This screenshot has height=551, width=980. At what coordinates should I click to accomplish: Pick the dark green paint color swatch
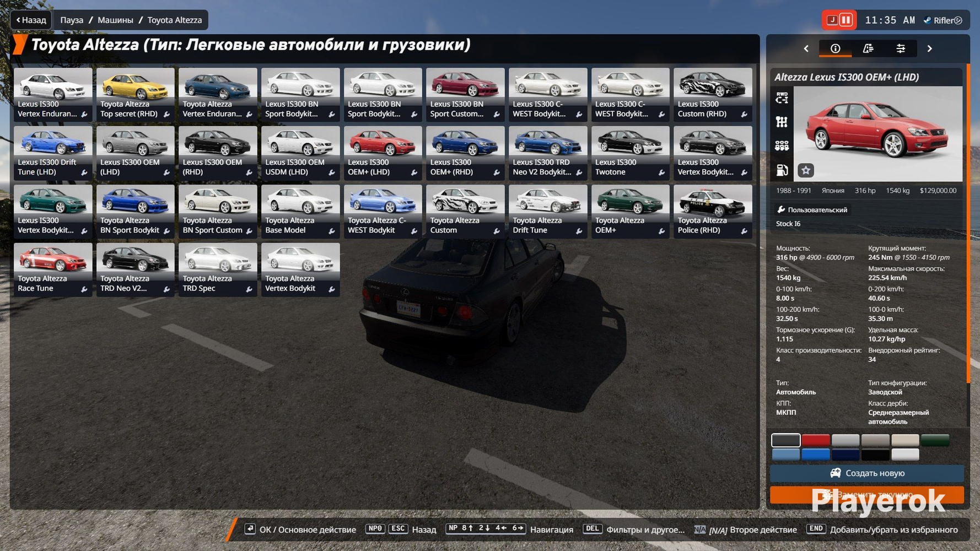pos(935,440)
